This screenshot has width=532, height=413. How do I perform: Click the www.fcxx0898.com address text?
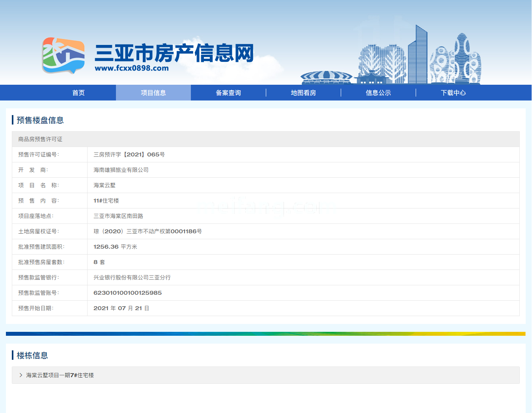(x=132, y=68)
